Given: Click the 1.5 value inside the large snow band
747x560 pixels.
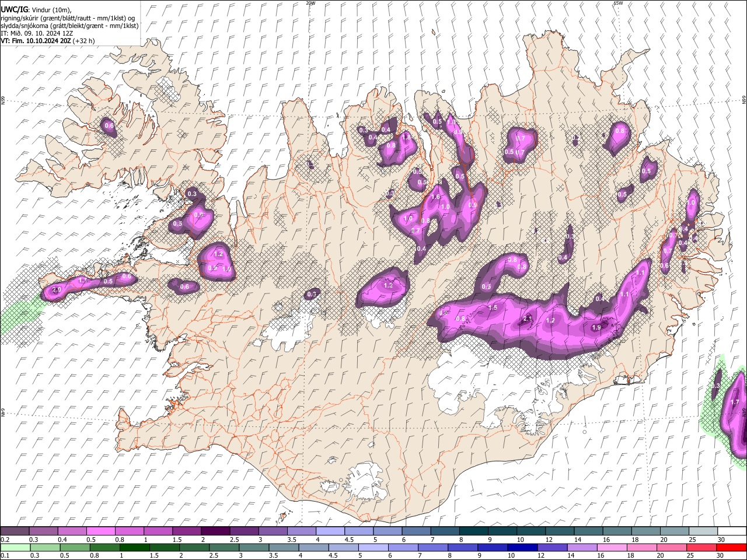Looking at the screenshot, I should pyautogui.click(x=493, y=308).
